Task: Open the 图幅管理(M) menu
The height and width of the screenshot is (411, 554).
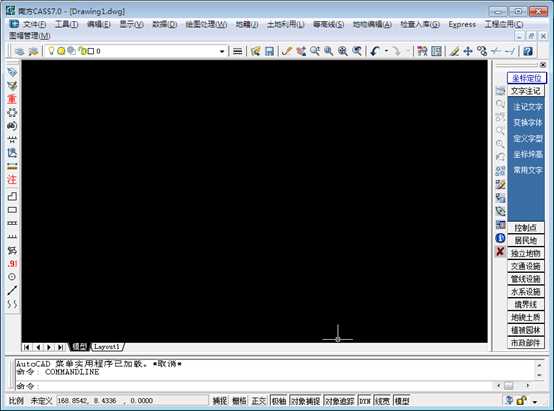Action: [x=30, y=36]
